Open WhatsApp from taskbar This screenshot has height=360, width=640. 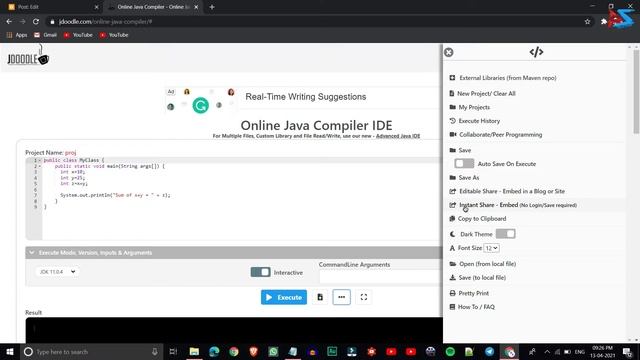(x=273, y=351)
